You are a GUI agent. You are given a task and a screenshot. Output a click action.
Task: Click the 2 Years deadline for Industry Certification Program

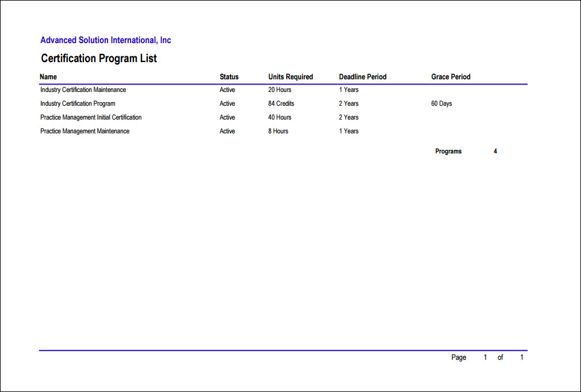(348, 103)
